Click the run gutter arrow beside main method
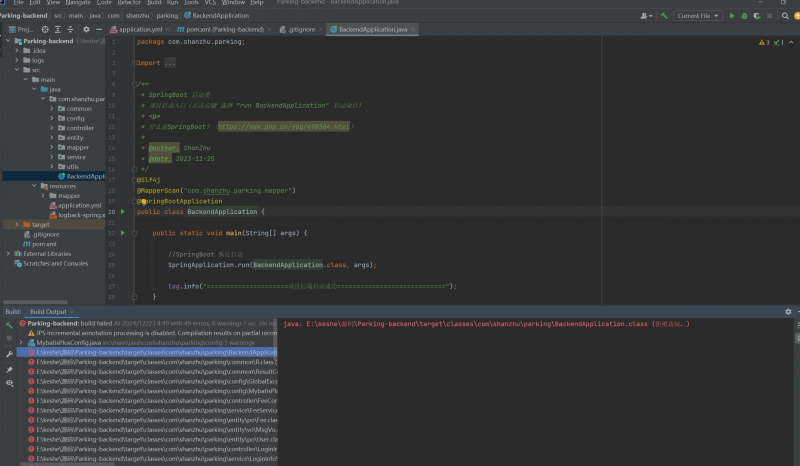Image resolution: width=800 pixels, height=466 pixels. click(122, 233)
